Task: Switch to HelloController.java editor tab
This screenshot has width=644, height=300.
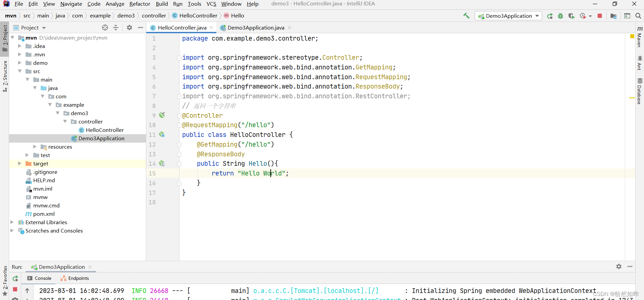Action: coord(182,28)
